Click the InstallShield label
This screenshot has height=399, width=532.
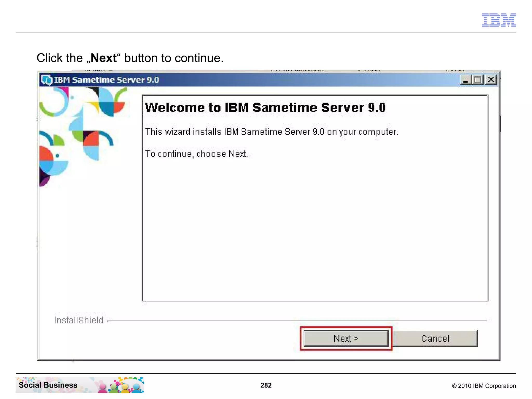tap(79, 320)
